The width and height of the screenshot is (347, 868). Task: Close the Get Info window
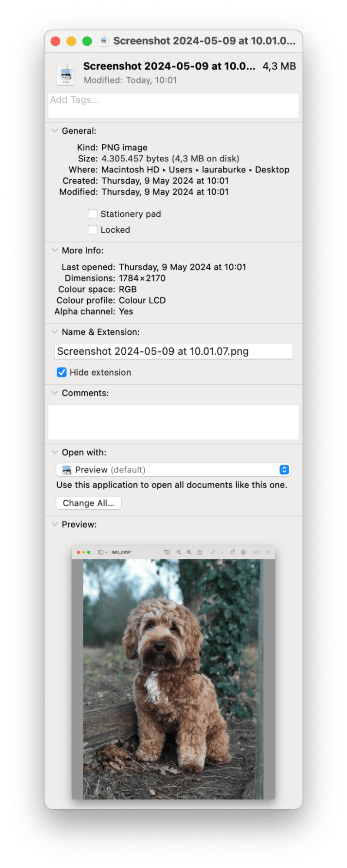pos(56,41)
